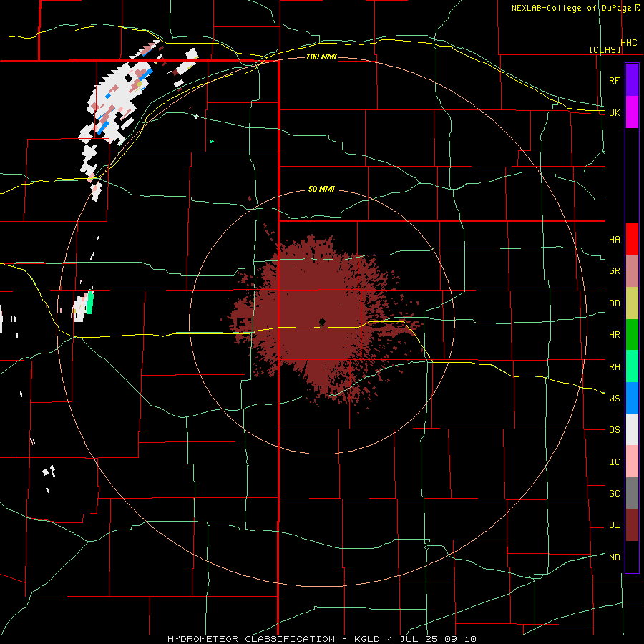Click the radar site marker at map center
Viewport: 644px width, 644px height.
click(322, 321)
